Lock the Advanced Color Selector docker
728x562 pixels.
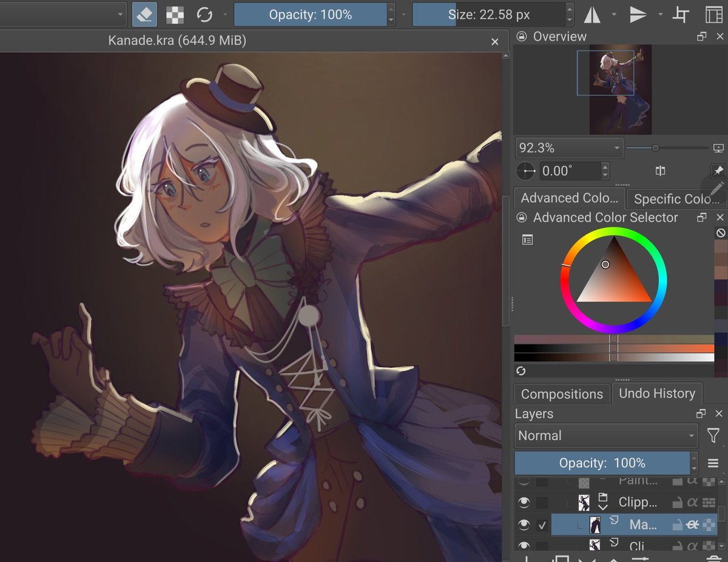[521, 217]
